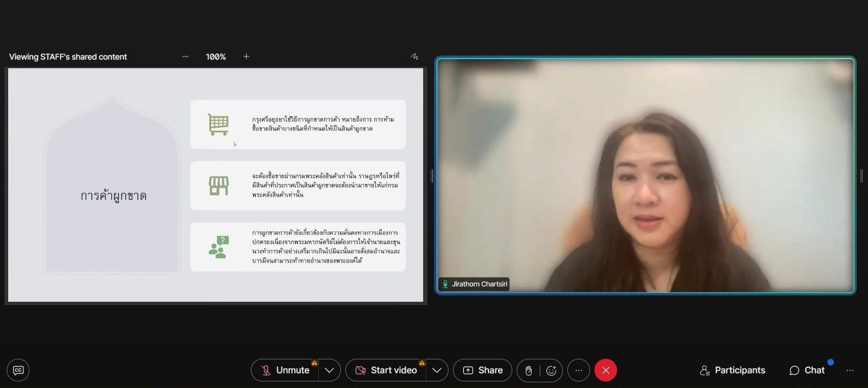The width and height of the screenshot is (868, 388).
Task: Leave the meeting with the red X button
Action: pos(605,370)
